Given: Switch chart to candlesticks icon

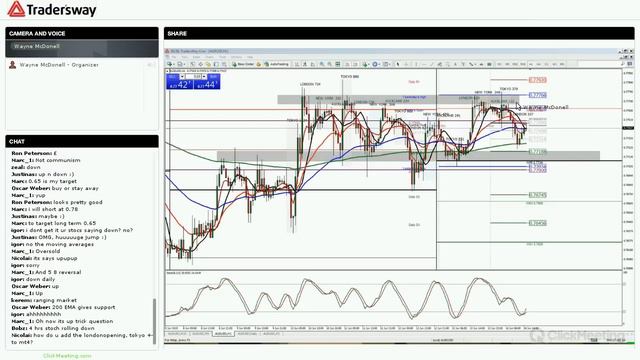Looking at the screenshot, I should (x=304, y=64).
